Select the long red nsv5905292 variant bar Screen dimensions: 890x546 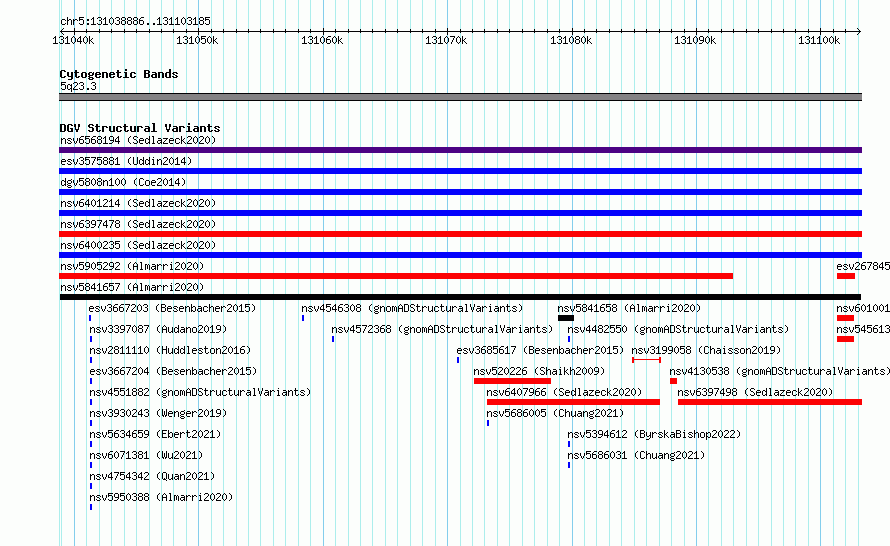pos(396,276)
